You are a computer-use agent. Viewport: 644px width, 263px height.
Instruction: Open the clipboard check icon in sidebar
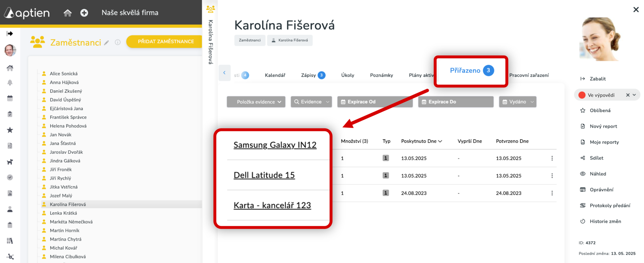[10, 114]
